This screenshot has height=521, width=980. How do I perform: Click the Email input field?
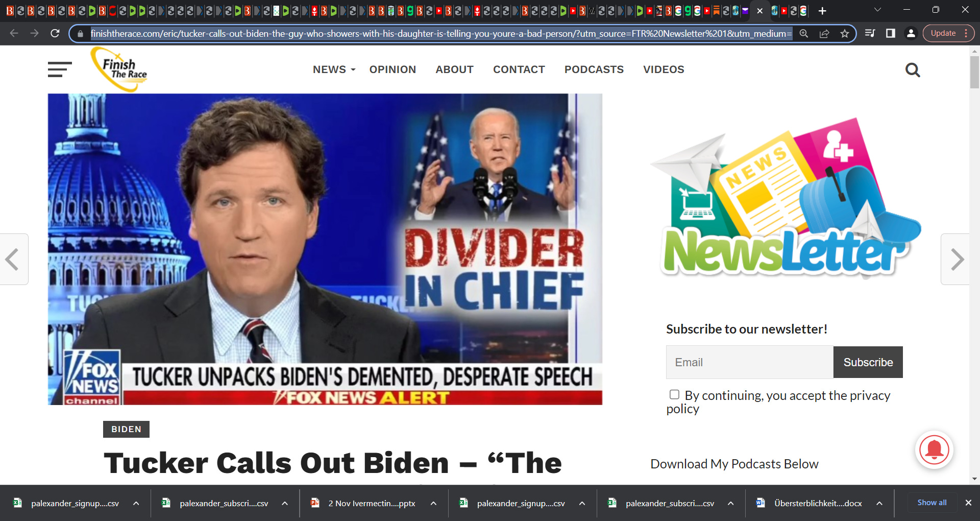750,362
